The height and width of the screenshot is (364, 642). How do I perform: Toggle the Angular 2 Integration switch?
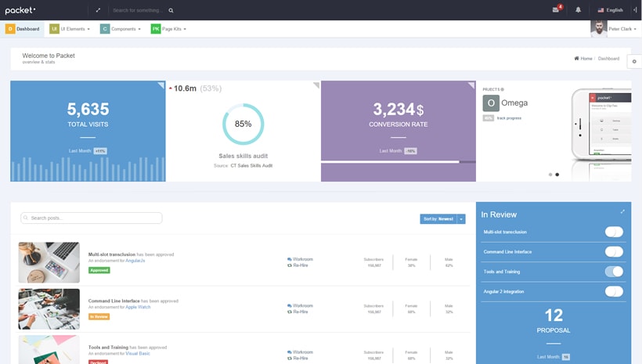click(614, 291)
